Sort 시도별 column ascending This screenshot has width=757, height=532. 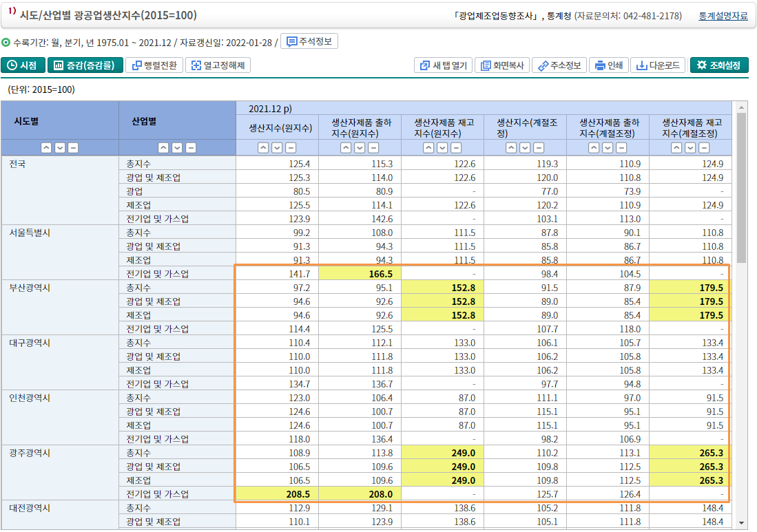45,148
